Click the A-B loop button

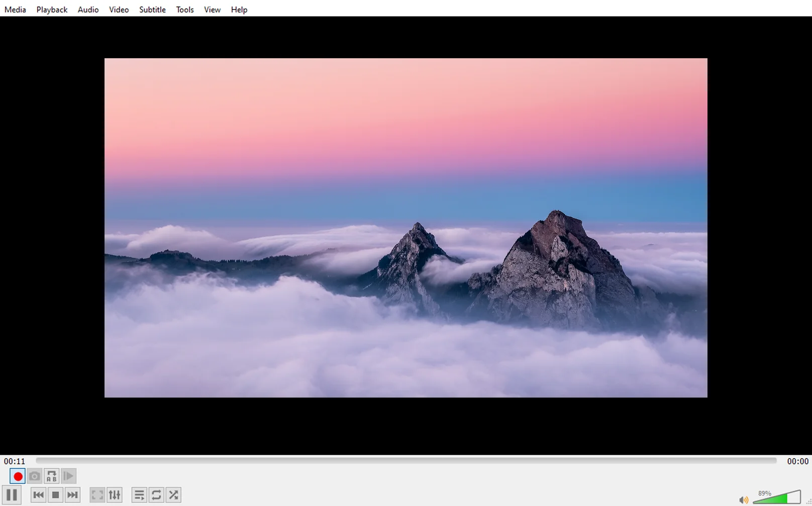(52, 476)
